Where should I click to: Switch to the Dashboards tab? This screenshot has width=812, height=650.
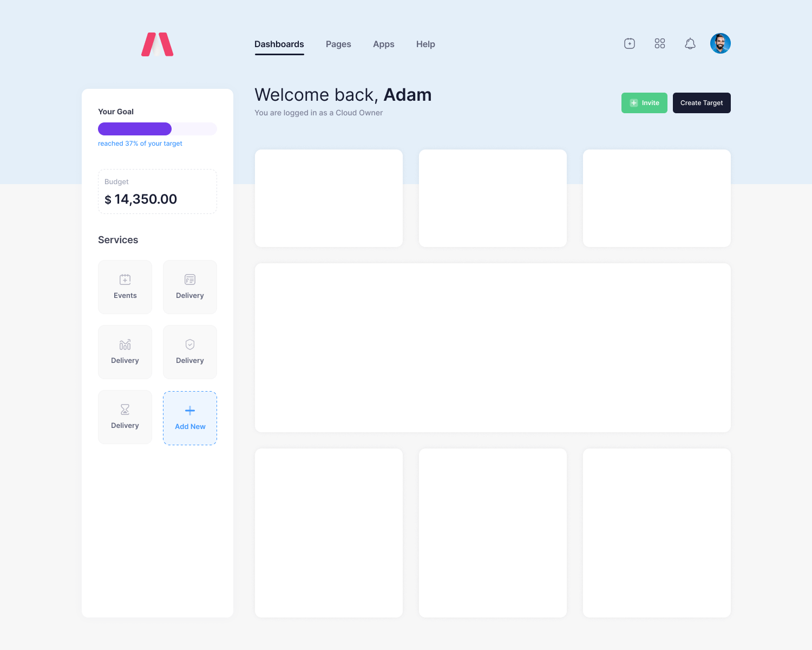point(279,44)
